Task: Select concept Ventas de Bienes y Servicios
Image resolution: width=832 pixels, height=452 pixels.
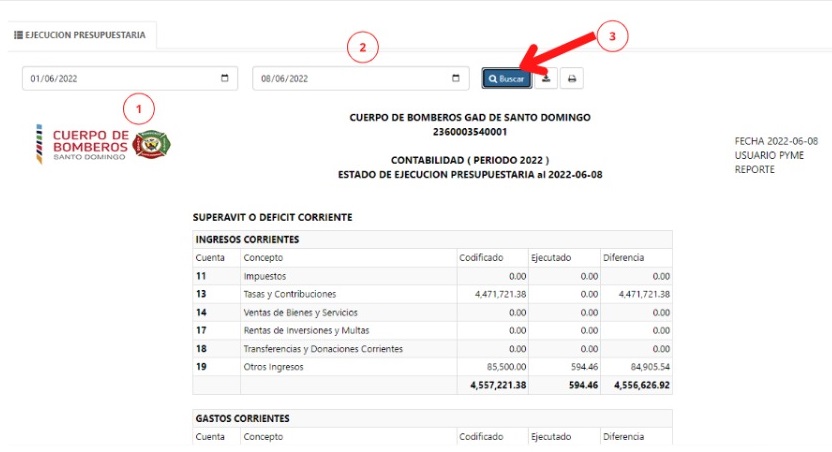Action: [300, 312]
